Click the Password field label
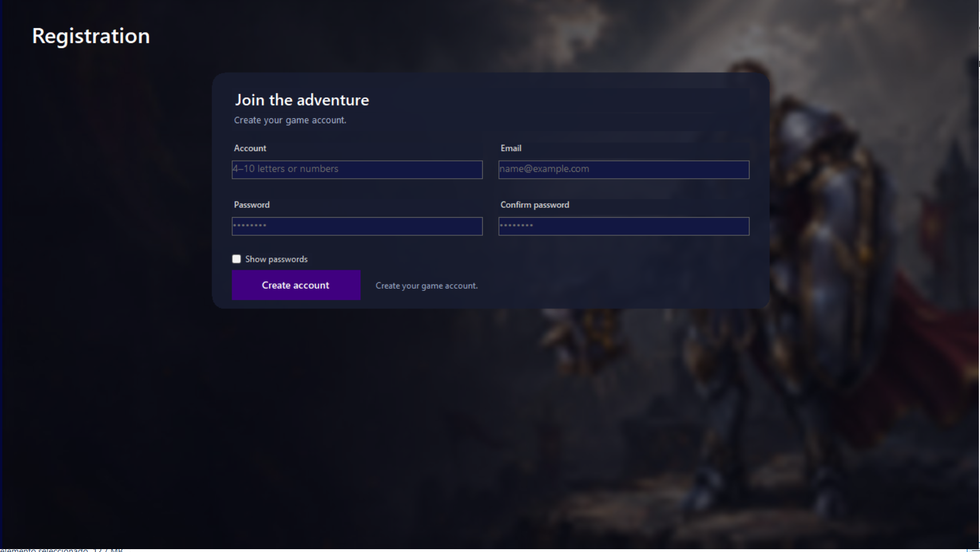 [x=252, y=205]
